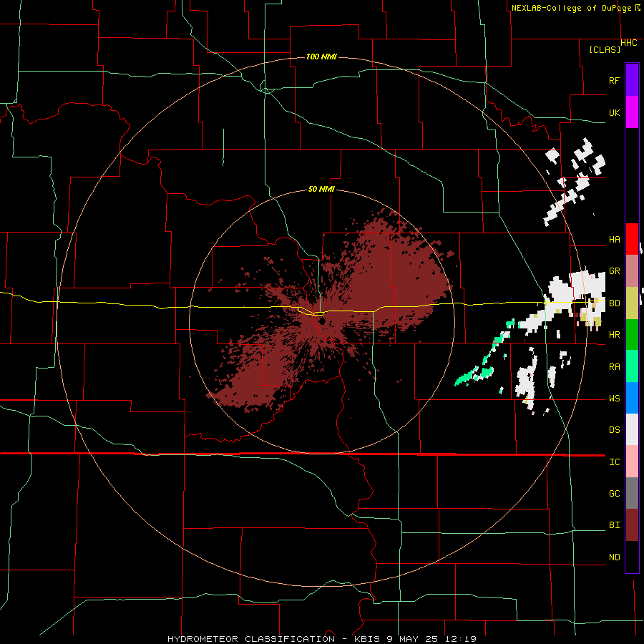Click the KBIS radar site center dot

[321, 321]
